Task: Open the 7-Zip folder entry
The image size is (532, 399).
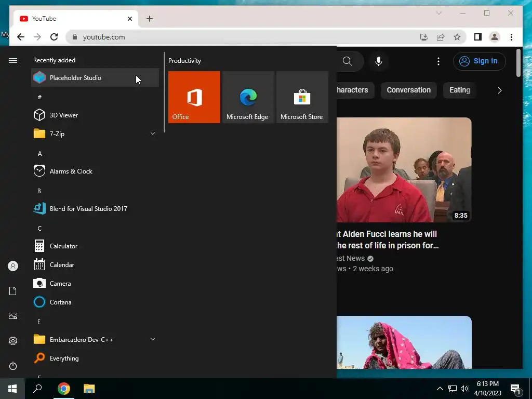Action: tap(95, 134)
